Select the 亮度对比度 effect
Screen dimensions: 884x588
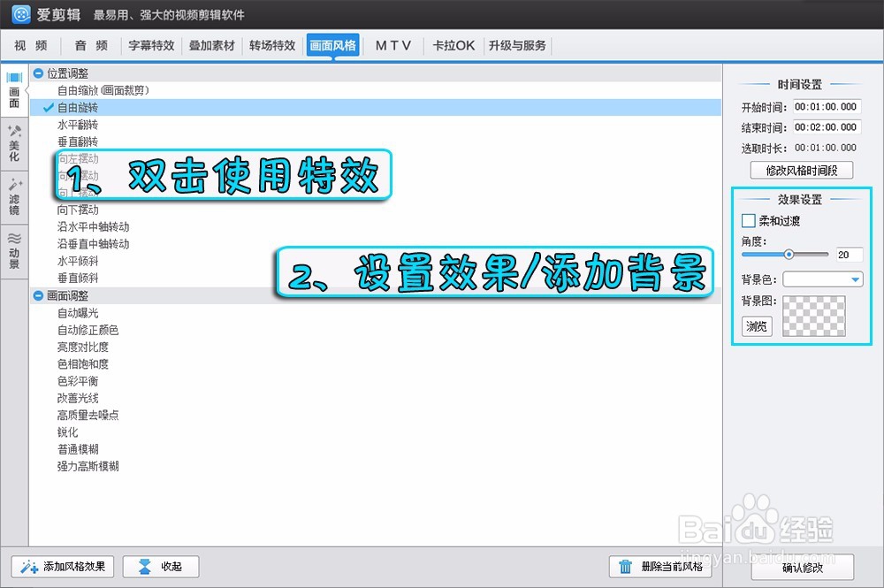[83, 347]
